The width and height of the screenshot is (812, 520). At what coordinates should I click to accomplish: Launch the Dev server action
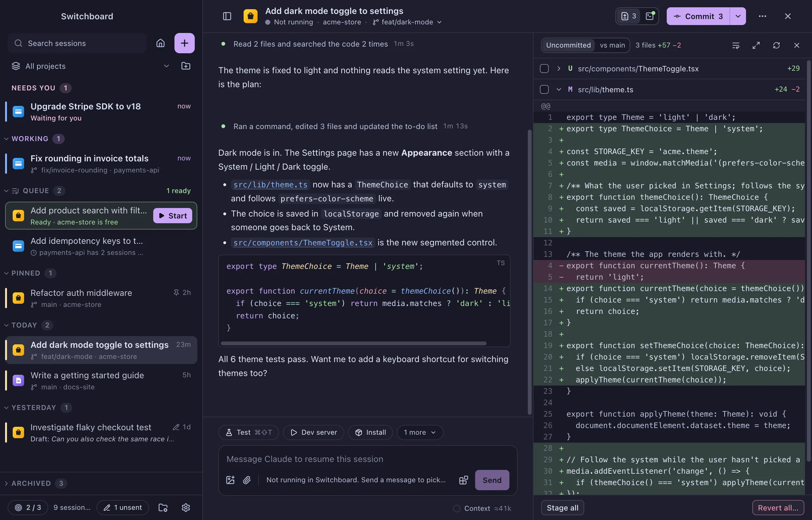(x=313, y=432)
